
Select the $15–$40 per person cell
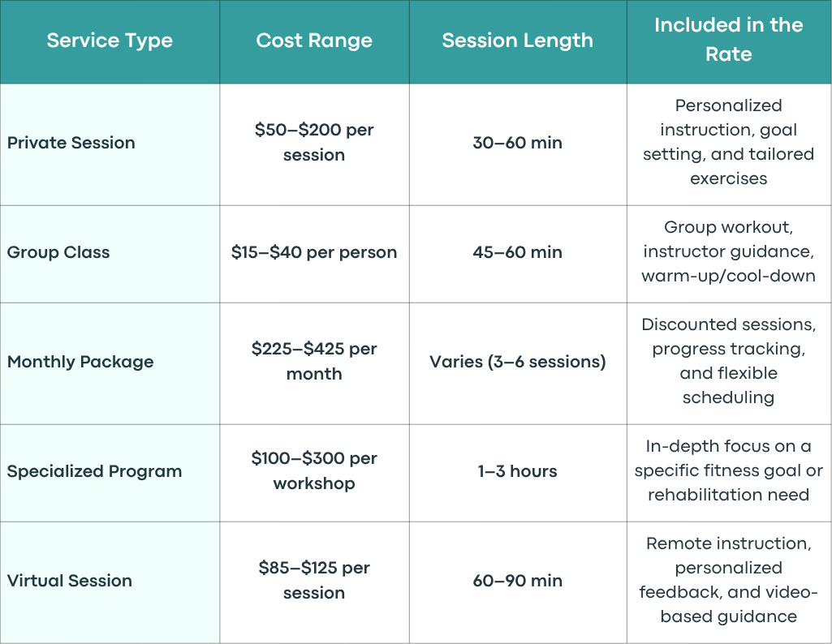coord(314,252)
